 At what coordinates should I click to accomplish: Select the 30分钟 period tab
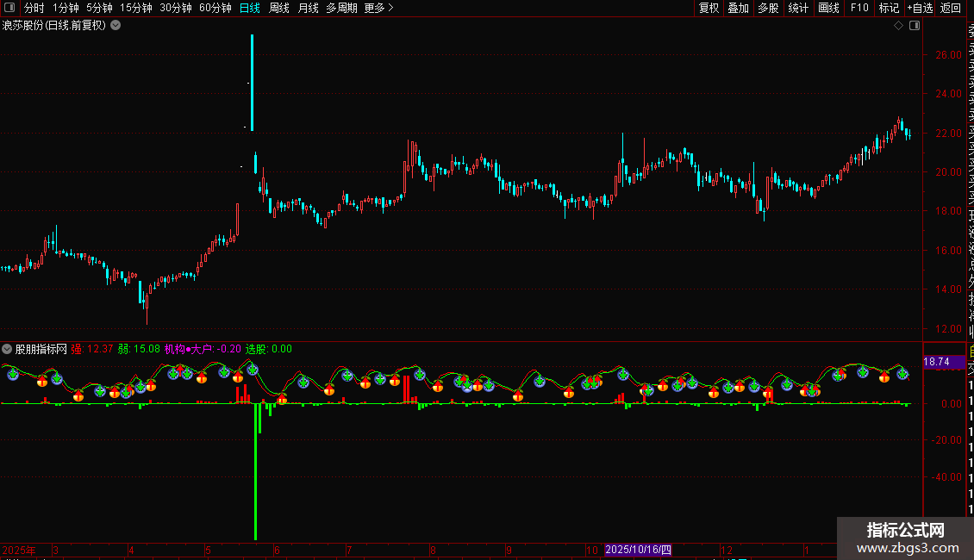pos(176,8)
